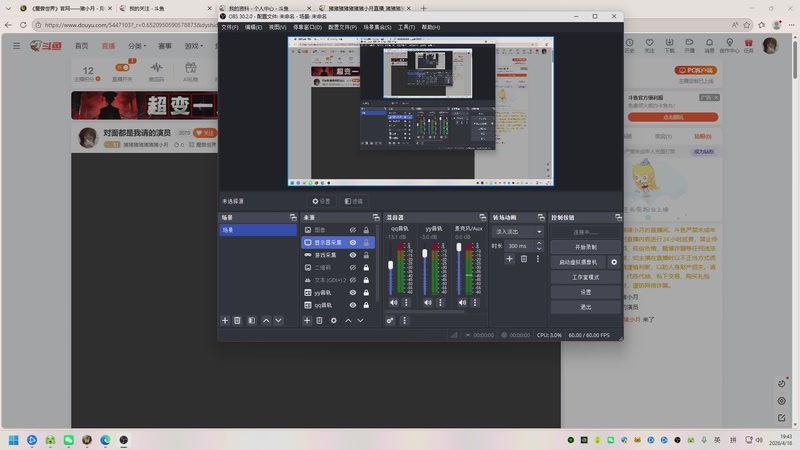Hide the yy音轨 source via its eye icon

tap(353, 292)
